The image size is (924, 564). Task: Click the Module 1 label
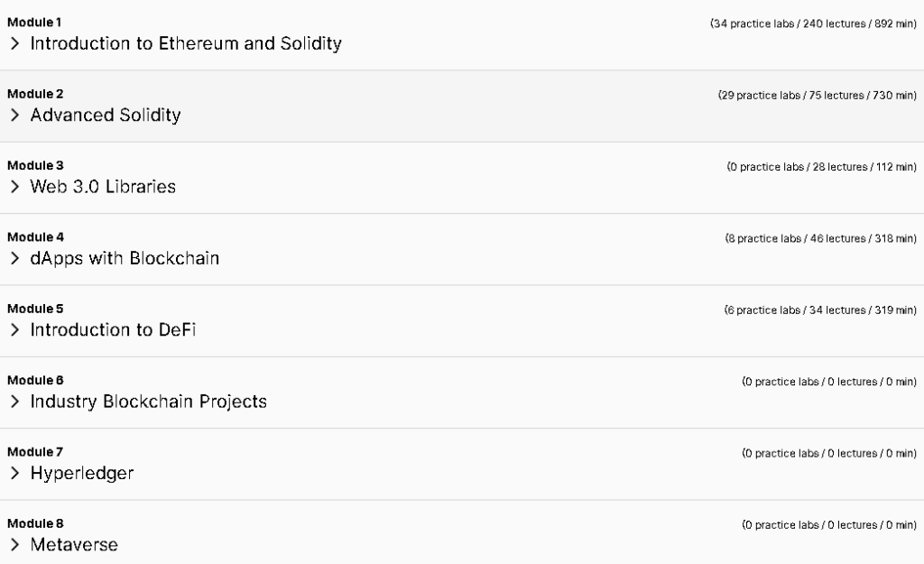[x=34, y=23]
